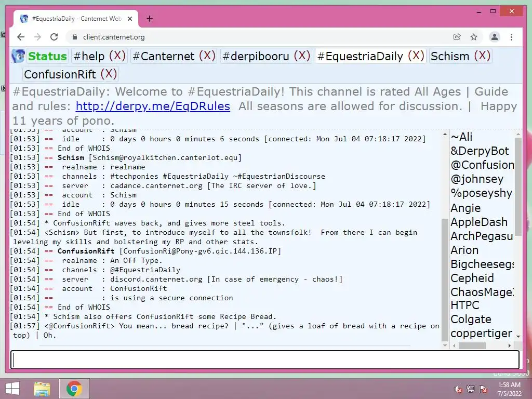Click the browser forward arrow
Viewport: 532px width, 399px height.
tap(37, 37)
